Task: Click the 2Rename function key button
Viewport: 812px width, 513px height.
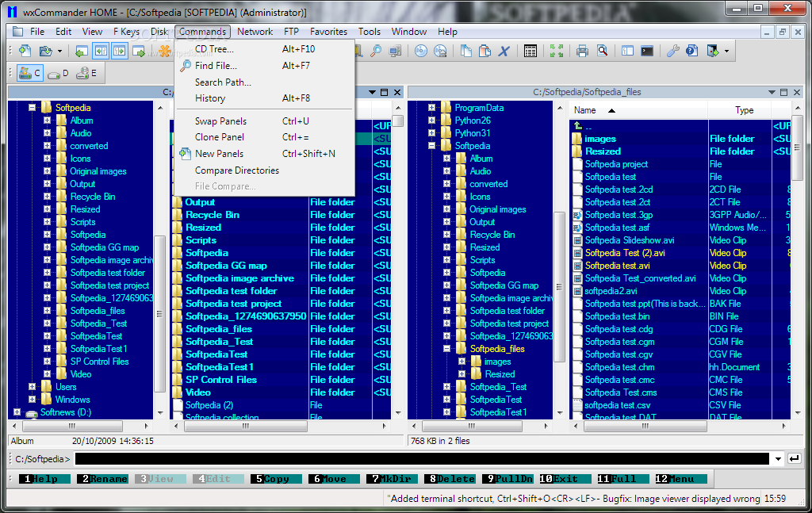Action: (x=102, y=479)
